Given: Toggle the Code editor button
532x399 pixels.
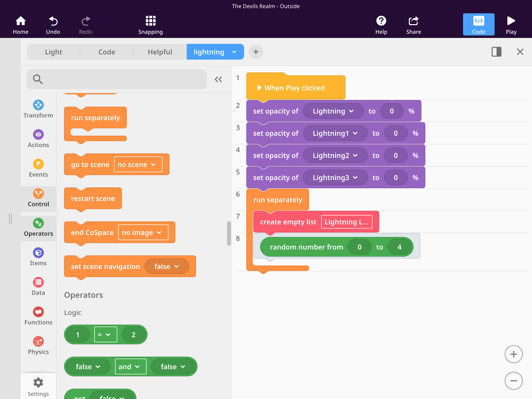Looking at the screenshot, I should click(479, 25).
